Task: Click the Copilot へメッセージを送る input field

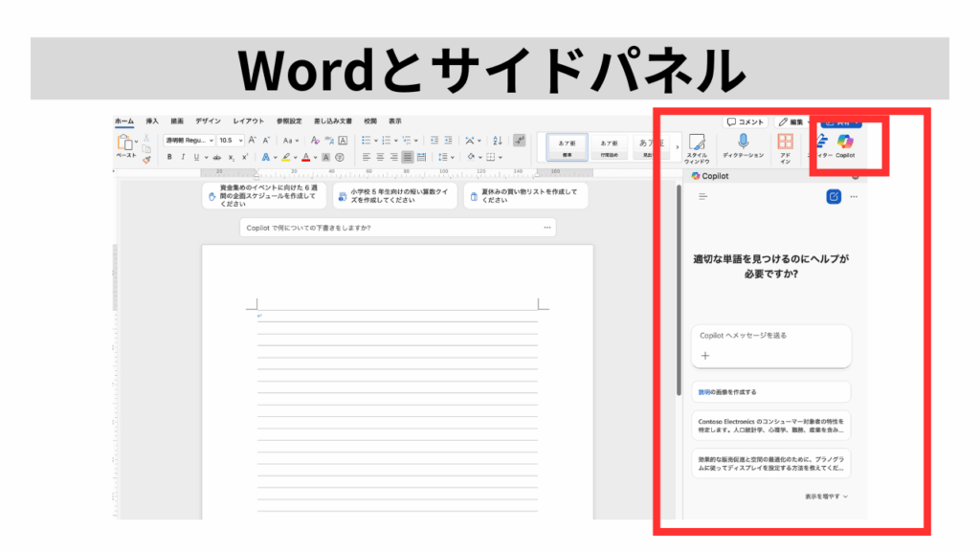Action: [x=770, y=336]
